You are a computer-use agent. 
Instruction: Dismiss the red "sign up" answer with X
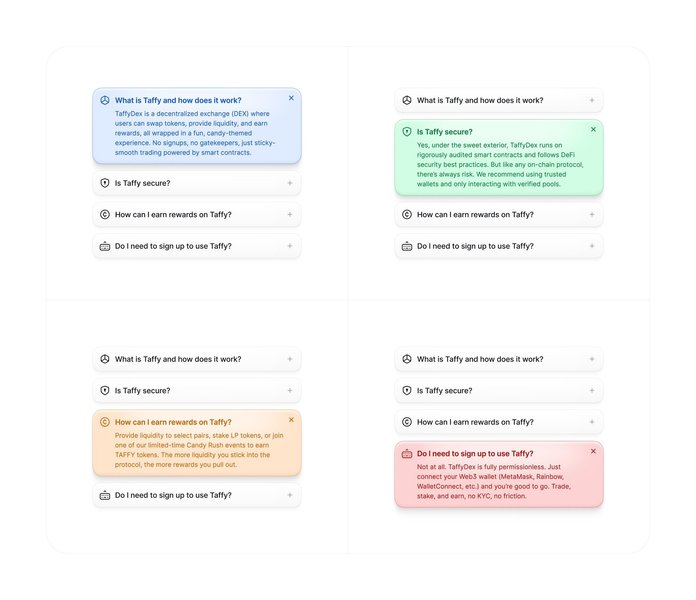pos(593,451)
